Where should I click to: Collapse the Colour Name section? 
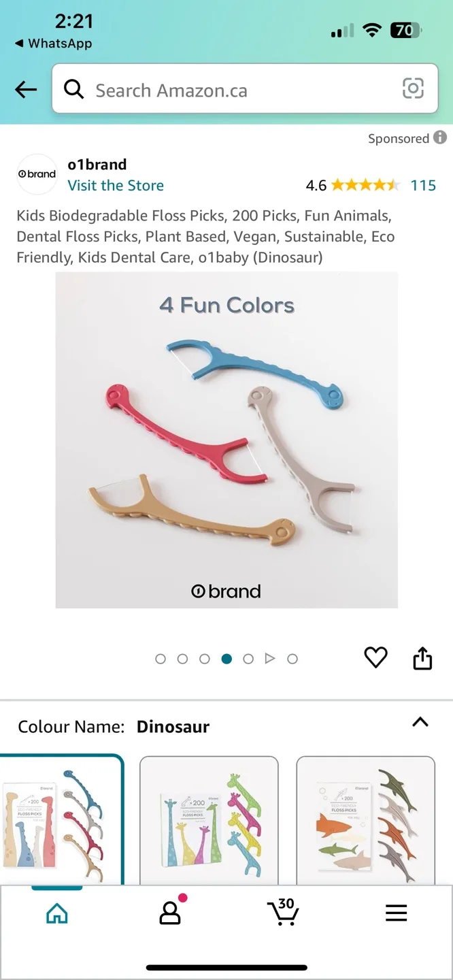420,722
